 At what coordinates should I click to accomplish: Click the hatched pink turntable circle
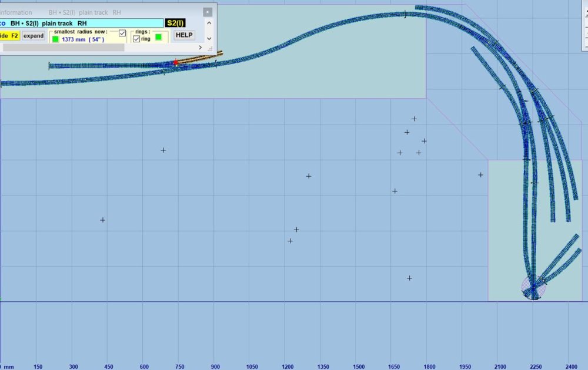click(534, 288)
